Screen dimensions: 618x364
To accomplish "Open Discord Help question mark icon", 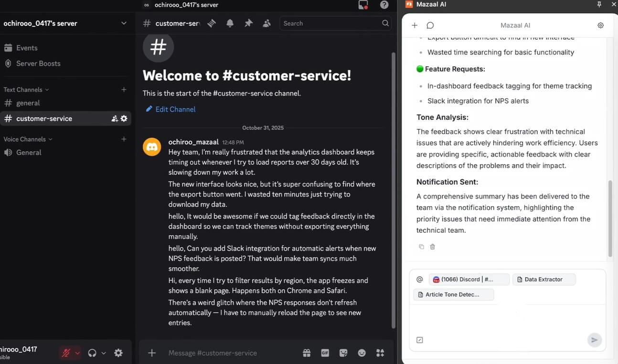I will point(384,5).
